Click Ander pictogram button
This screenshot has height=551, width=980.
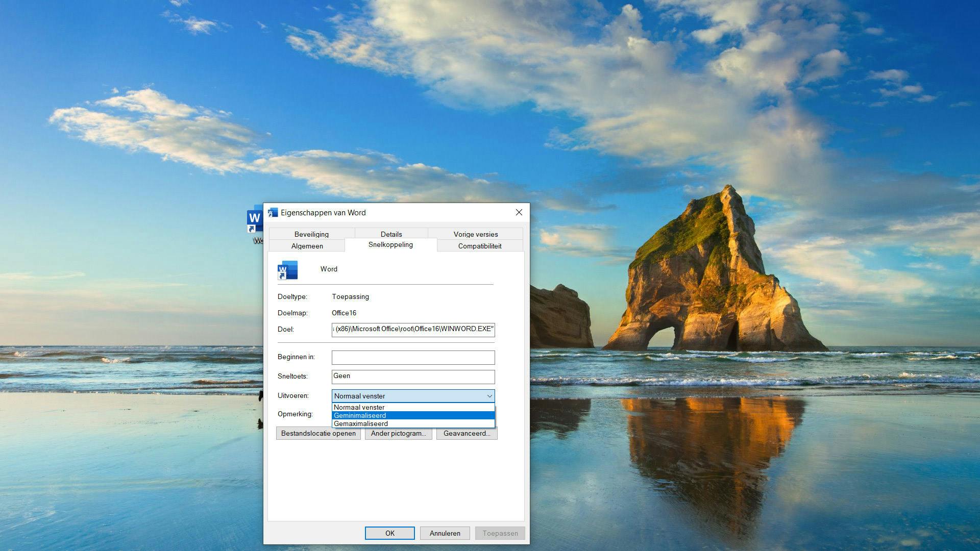tap(398, 433)
